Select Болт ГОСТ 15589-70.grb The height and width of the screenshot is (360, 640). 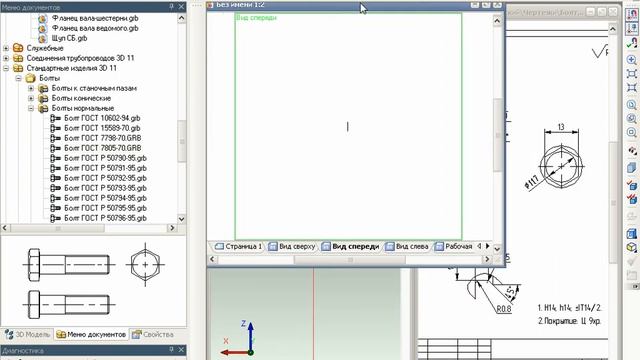coord(102,128)
